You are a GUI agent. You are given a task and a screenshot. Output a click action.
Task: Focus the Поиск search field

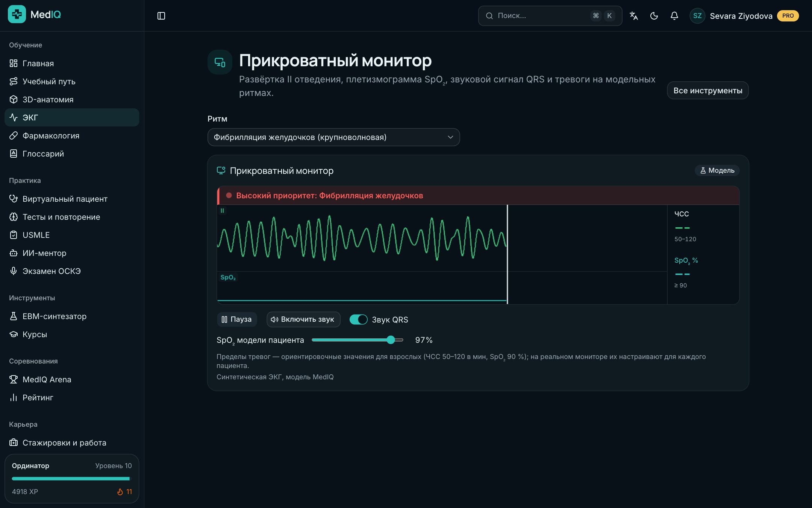tap(550, 16)
